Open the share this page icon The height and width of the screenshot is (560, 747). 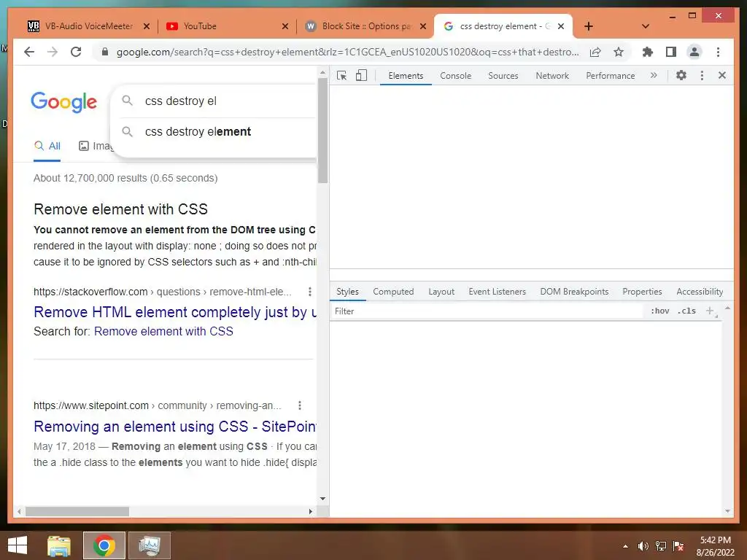pyautogui.click(x=595, y=52)
